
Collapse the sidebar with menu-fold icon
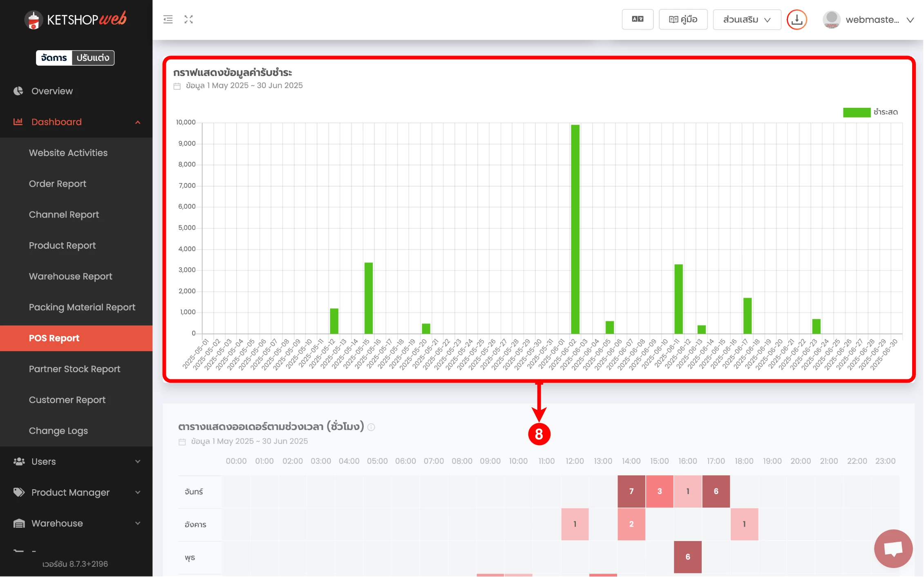(168, 20)
